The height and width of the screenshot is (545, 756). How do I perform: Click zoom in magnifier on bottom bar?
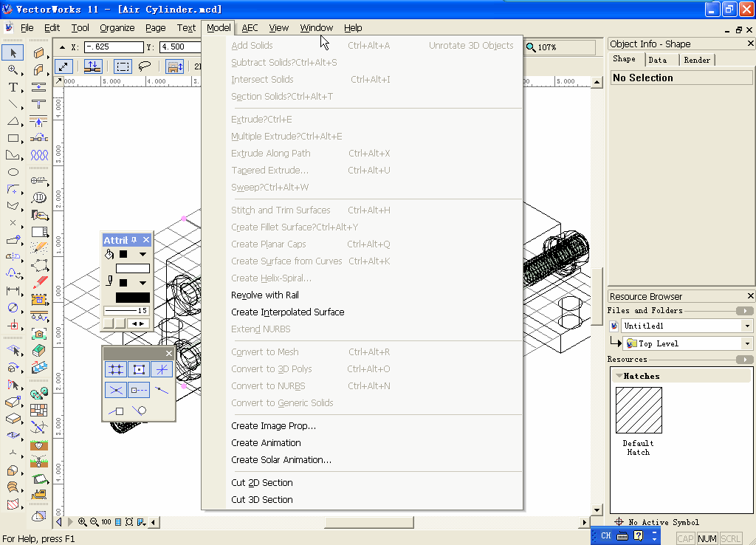pos(83,522)
